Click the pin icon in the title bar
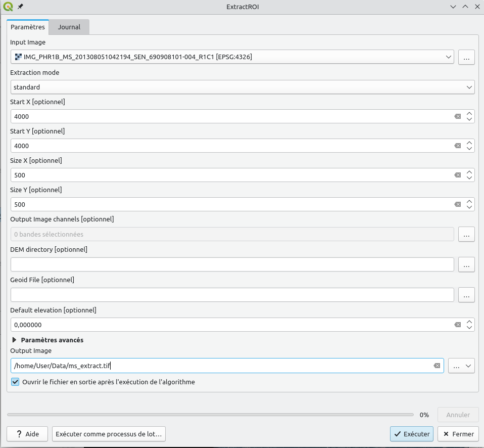The height and width of the screenshot is (448, 484). (19, 7)
